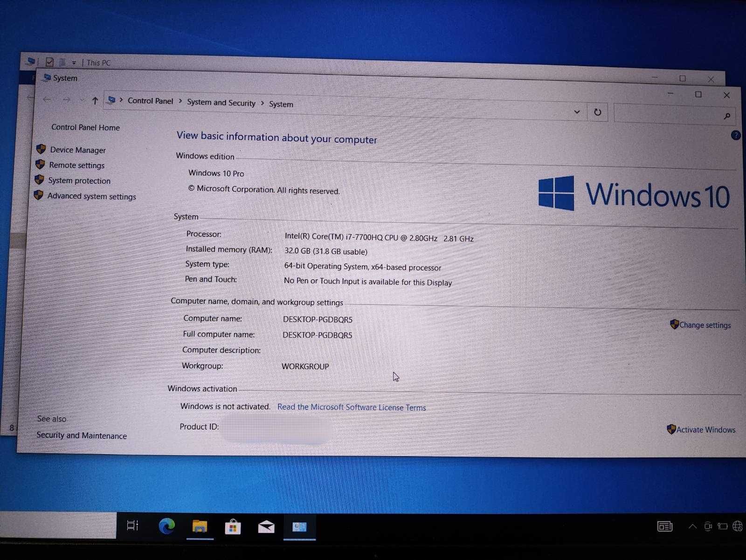Open the This PC quick access toolbar dropdown
This screenshot has width=746, height=560.
pos(74,62)
